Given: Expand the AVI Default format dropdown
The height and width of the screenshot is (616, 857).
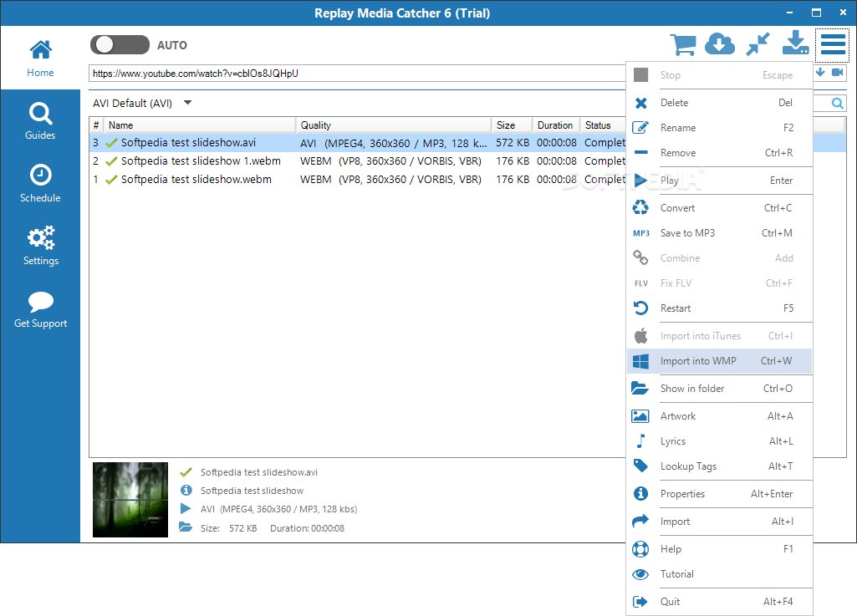Looking at the screenshot, I should 187,103.
